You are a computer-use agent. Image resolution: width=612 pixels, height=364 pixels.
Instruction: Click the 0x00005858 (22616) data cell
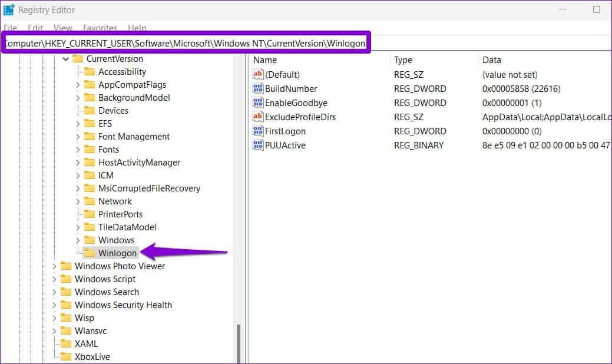pos(521,88)
